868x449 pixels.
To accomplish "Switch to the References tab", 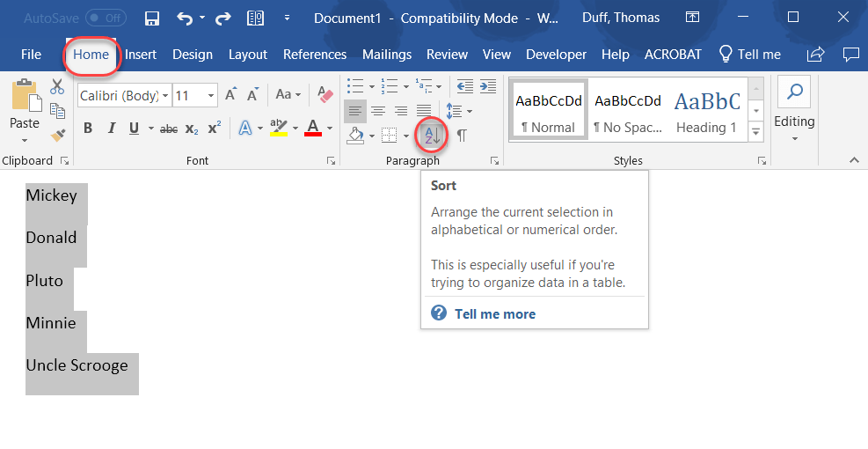I will coord(315,55).
